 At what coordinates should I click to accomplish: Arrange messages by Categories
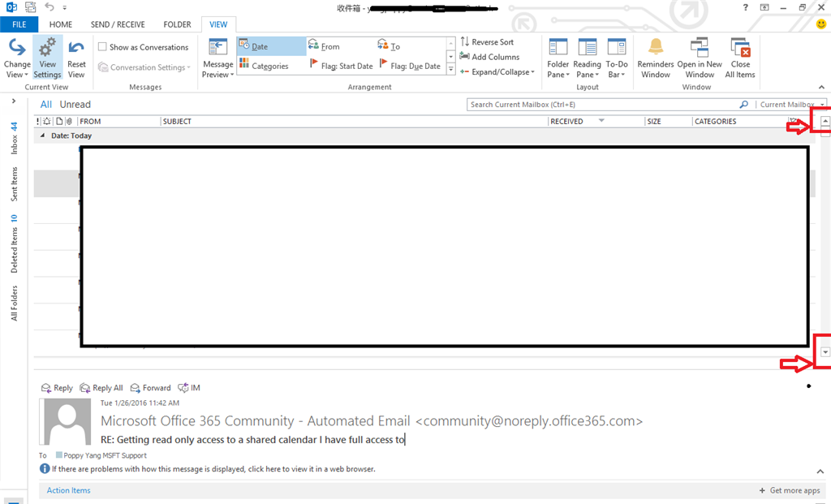click(x=264, y=66)
